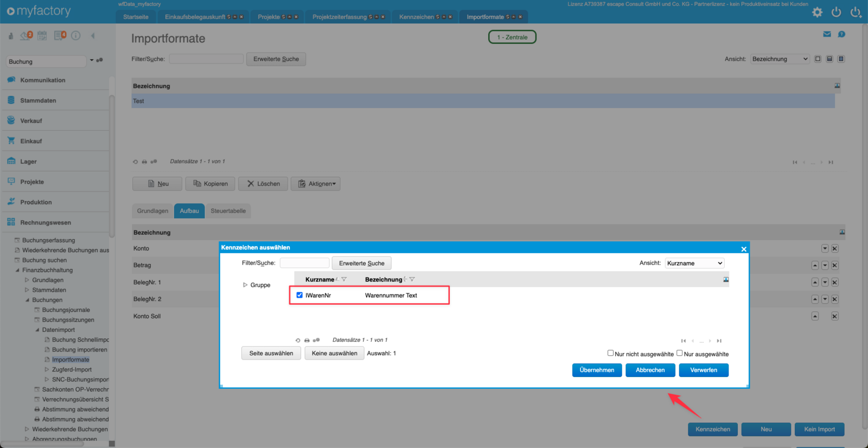Click Abbrechen button
Image resolution: width=868 pixels, height=448 pixels.
click(x=650, y=370)
